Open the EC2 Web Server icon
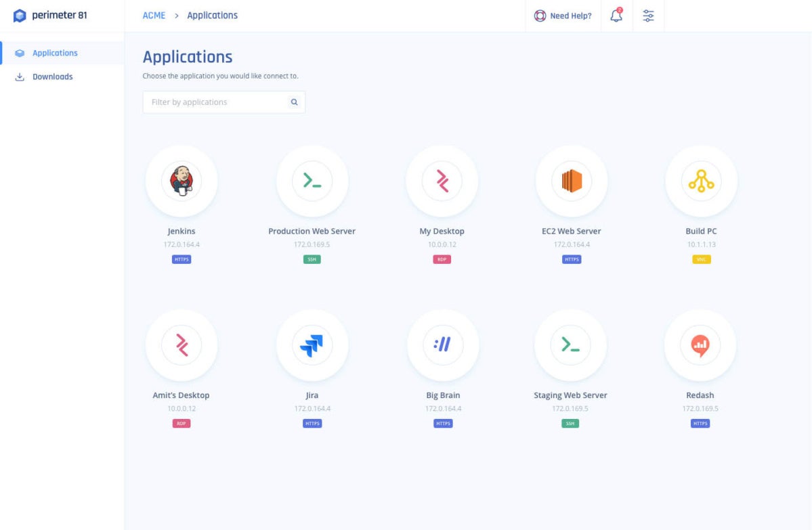The height and width of the screenshot is (530, 812). 571,181
